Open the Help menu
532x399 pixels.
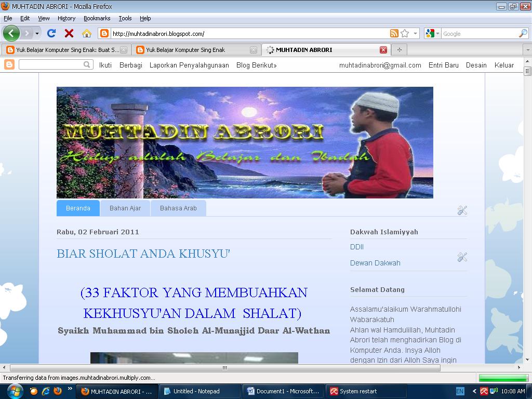(145, 18)
